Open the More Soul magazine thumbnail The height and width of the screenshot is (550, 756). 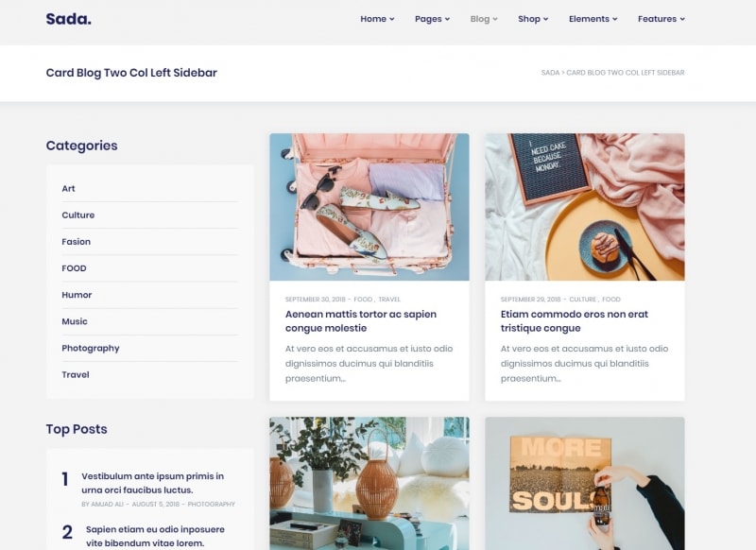tap(585, 484)
